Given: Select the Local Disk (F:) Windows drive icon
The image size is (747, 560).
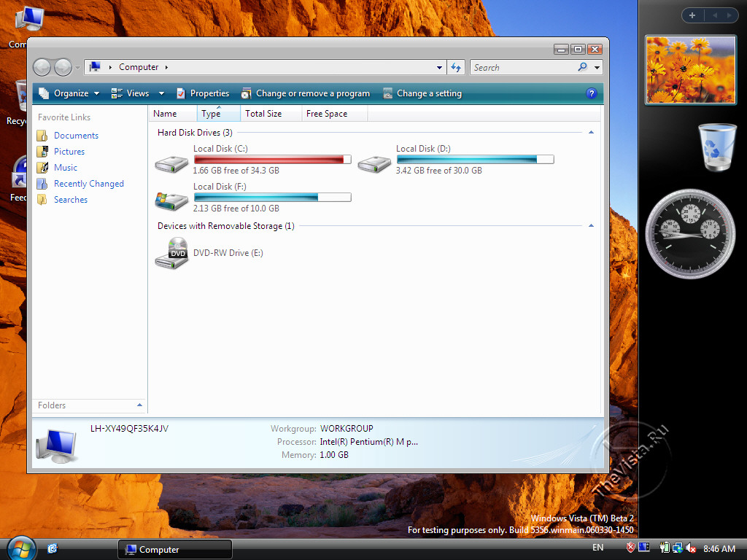Looking at the screenshot, I should tap(172, 200).
